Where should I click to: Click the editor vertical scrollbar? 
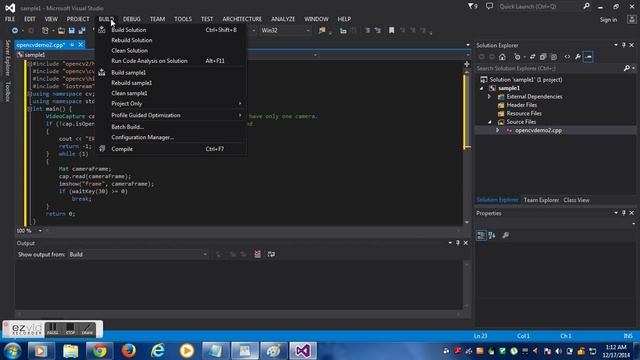point(467,147)
